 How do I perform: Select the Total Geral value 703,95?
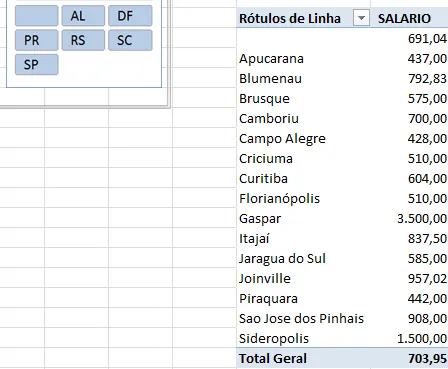[427, 359]
